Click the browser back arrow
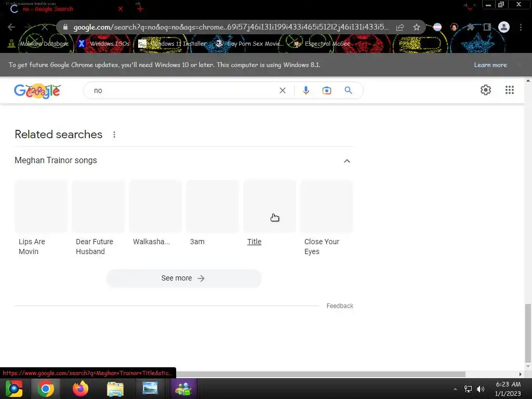This screenshot has width=532, height=399. (11, 27)
